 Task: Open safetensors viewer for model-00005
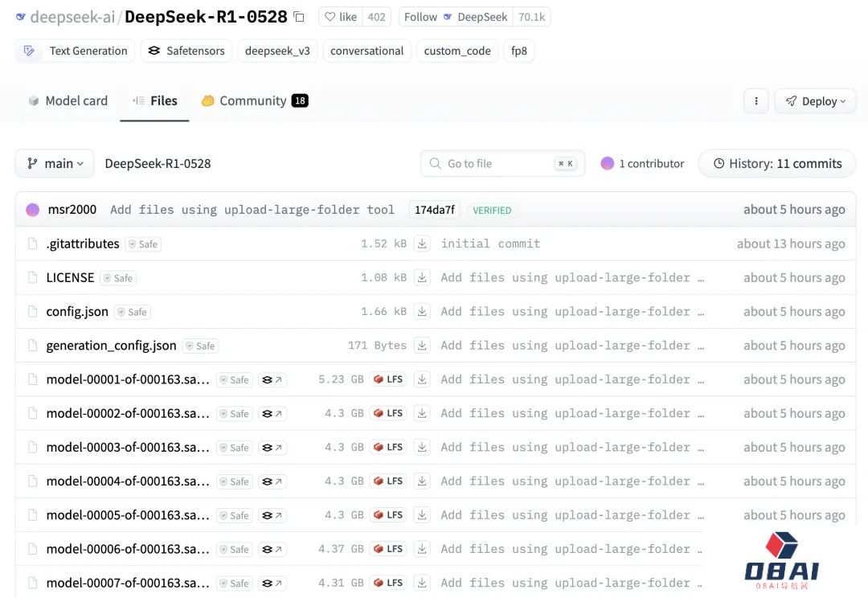click(x=272, y=515)
